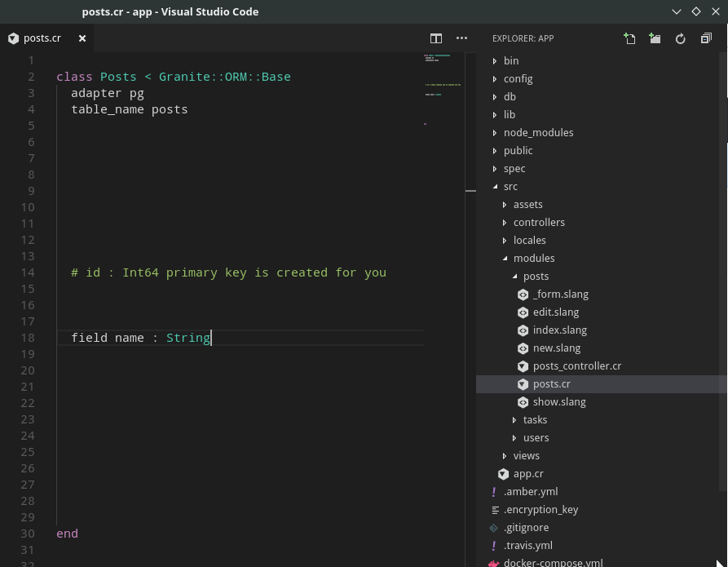728x567 pixels.
Task: Open the editor More Actions ellipsis
Action: pos(461,38)
